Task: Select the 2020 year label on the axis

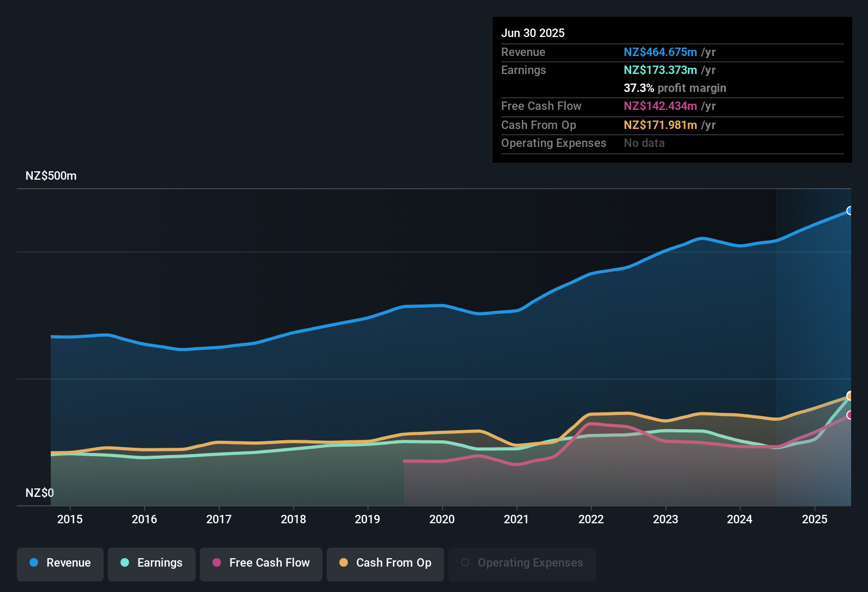Action: coord(442,519)
